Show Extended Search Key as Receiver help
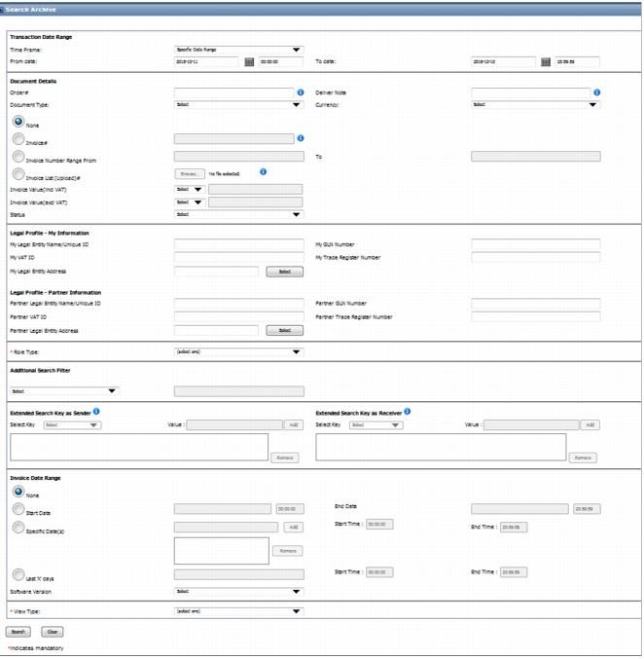This screenshot has height=659, width=644. coord(406,411)
